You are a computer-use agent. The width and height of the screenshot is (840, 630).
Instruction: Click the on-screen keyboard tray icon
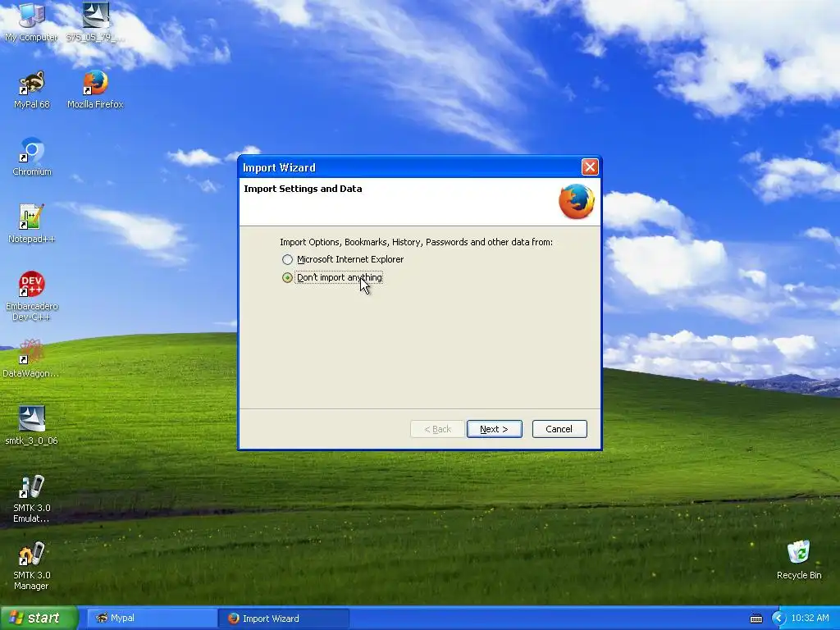click(x=756, y=619)
